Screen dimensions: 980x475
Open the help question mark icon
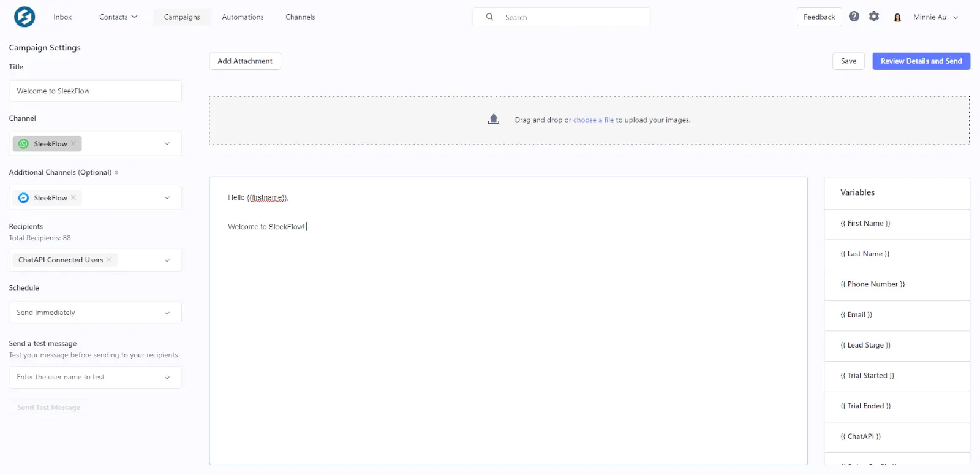[854, 17]
